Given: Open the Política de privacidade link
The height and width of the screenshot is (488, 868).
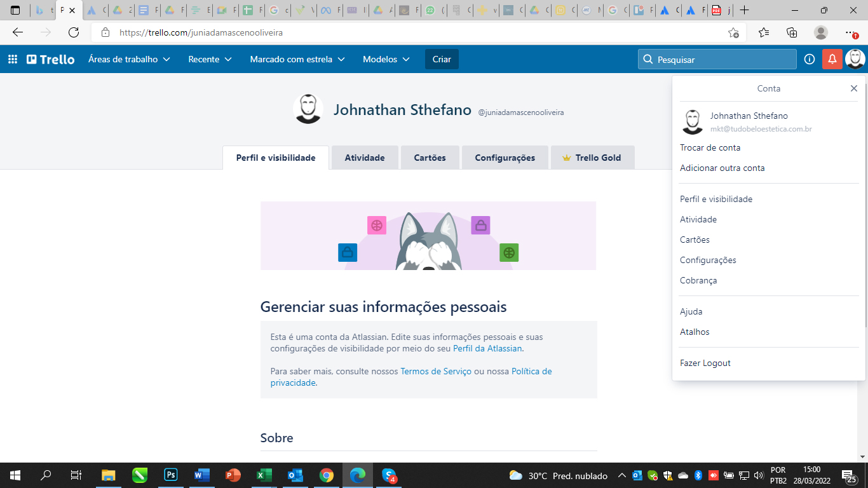Looking at the screenshot, I should [x=531, y=371].
